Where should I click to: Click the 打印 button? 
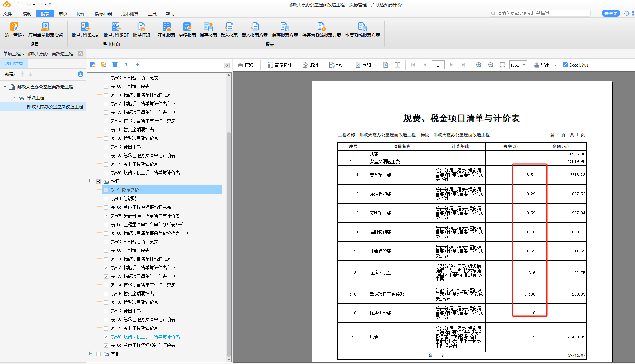point(245,65)
